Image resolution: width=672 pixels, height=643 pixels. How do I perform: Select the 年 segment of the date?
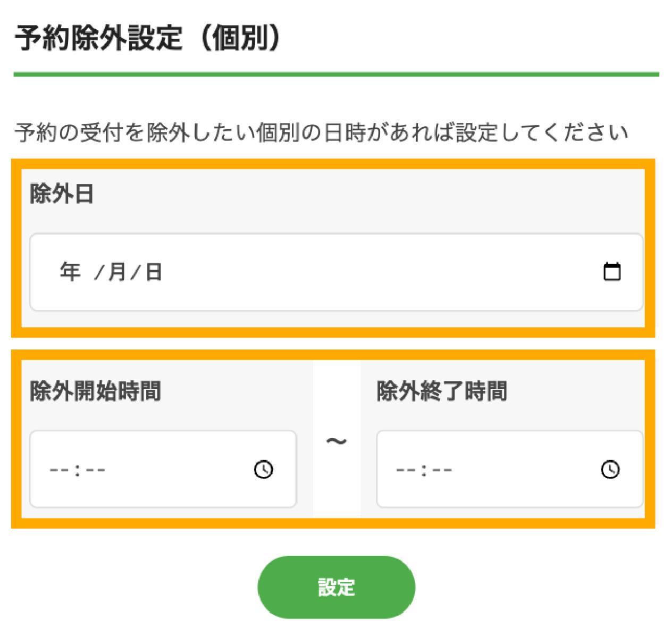point(70,272)
